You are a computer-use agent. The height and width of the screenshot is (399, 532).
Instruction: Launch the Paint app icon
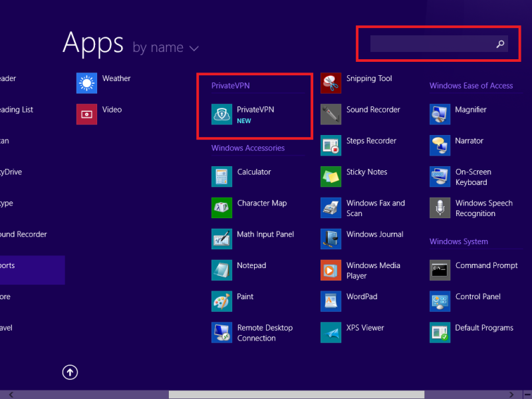[221, 301]
